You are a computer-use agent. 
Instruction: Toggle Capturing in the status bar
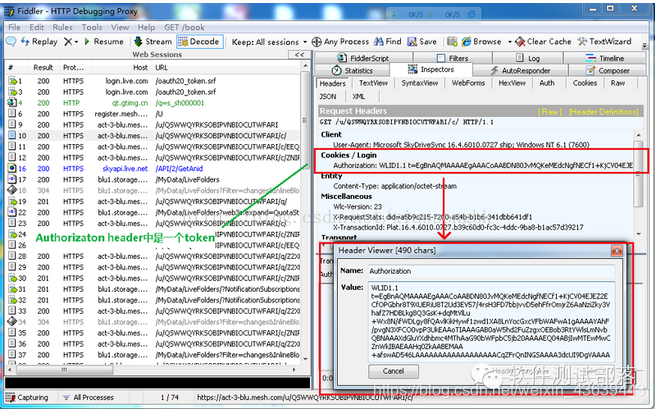pos(27,397)
